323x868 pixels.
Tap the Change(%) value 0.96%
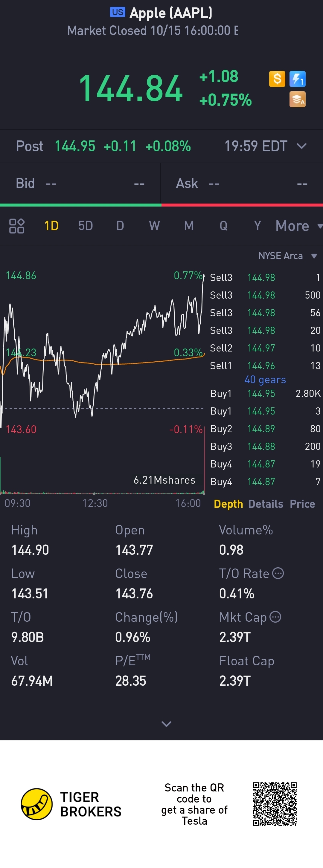pyautogui.click(x=132, y=637)
